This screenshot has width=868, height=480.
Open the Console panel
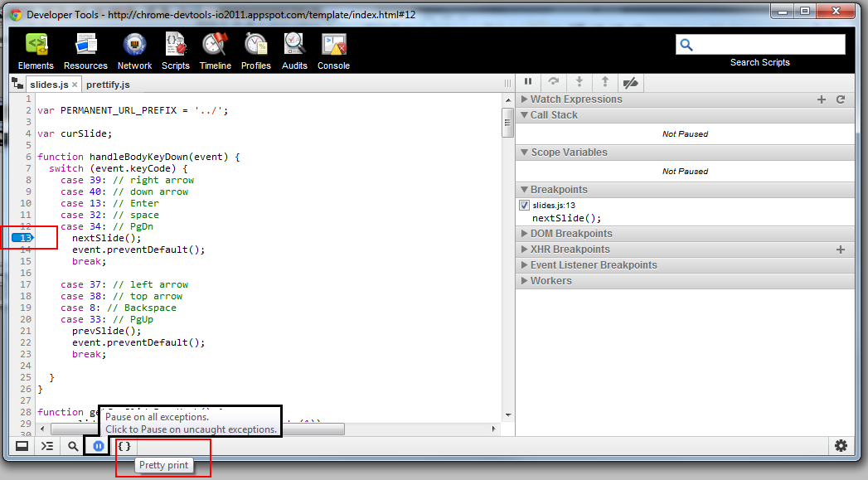click(x=333, y=51)
